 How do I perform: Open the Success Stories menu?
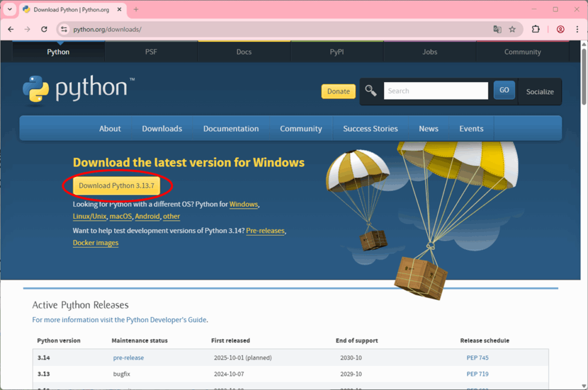pos(370,129)
